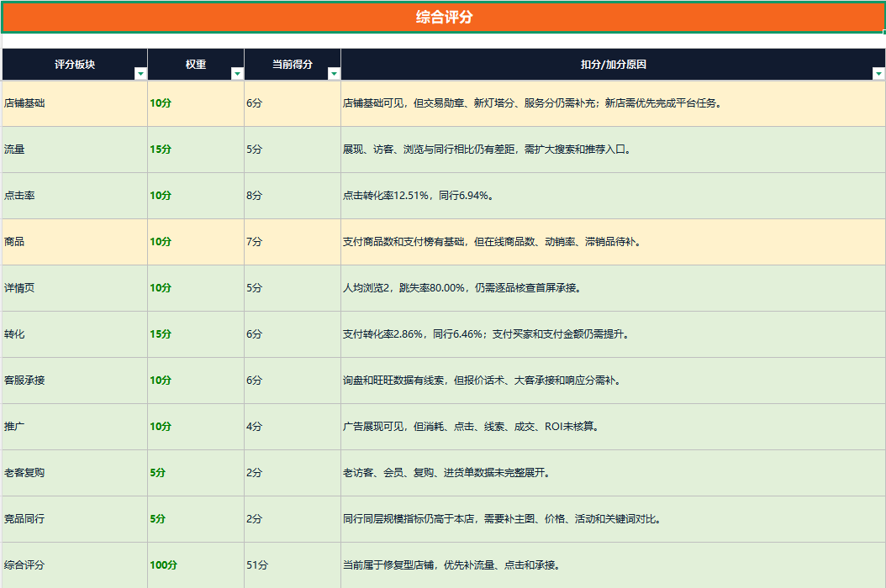886x588 pixels.
Task: Select the 商品 row label cell
Action: [75, 242]
